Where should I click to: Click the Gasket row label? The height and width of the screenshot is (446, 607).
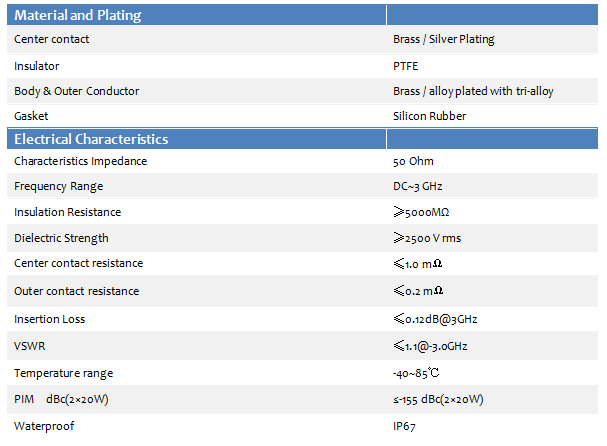click(31, 116)
